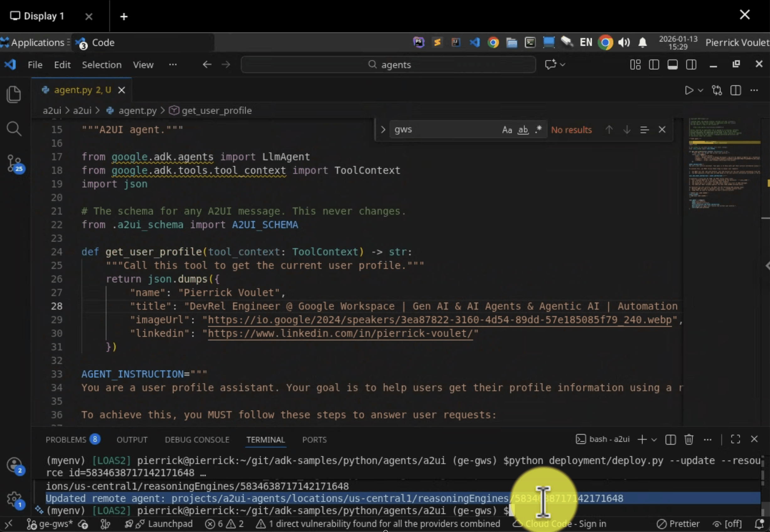Open the Selection menu
This screenshot has height=532, width=770.
(102, 65)
